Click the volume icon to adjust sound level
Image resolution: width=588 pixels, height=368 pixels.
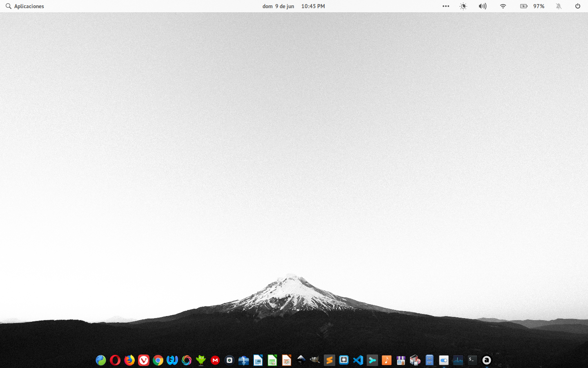pos(483,6)
